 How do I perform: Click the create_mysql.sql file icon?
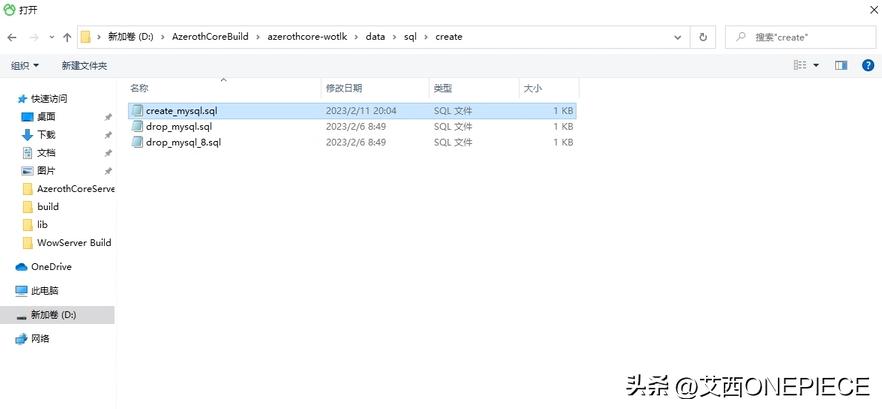[x=137, y=111]
